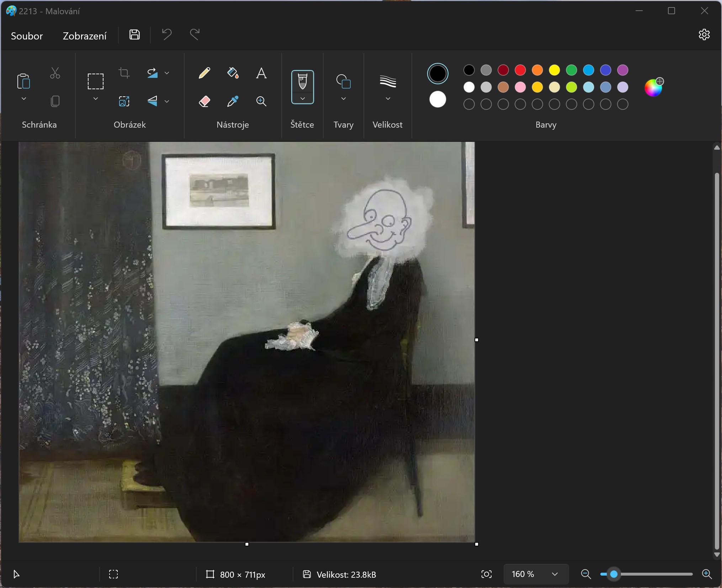Click the Cut scissors icon
Image resolution: width=722 pixels, height=588 pixels.
[55, 73]
